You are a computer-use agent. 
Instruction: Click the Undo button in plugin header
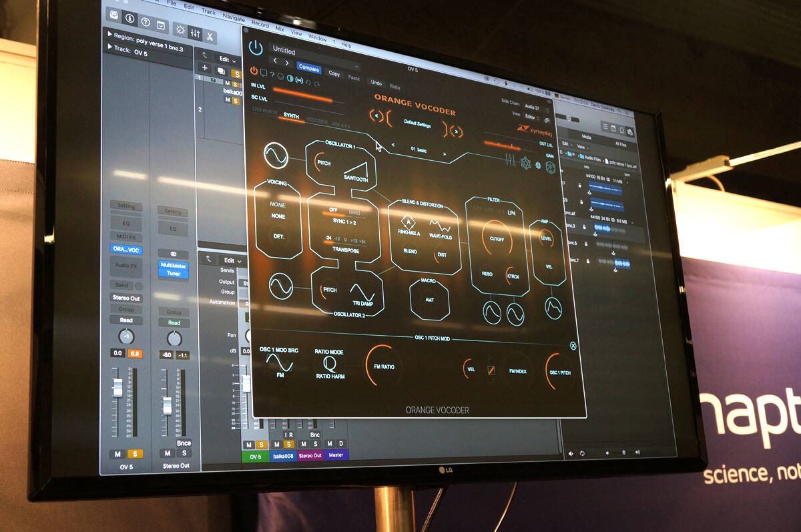pos(376,83)
